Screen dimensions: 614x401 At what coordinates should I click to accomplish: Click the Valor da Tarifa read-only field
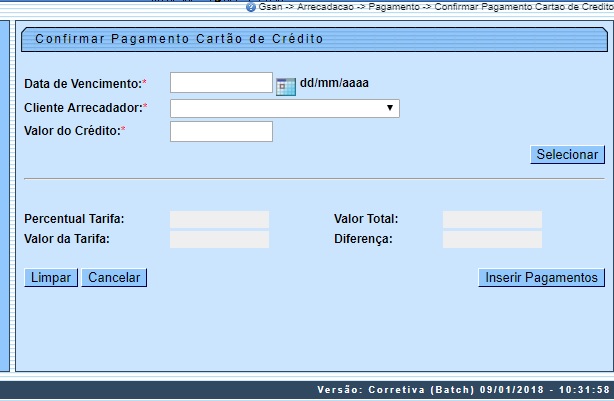click(x=219, y=239)
